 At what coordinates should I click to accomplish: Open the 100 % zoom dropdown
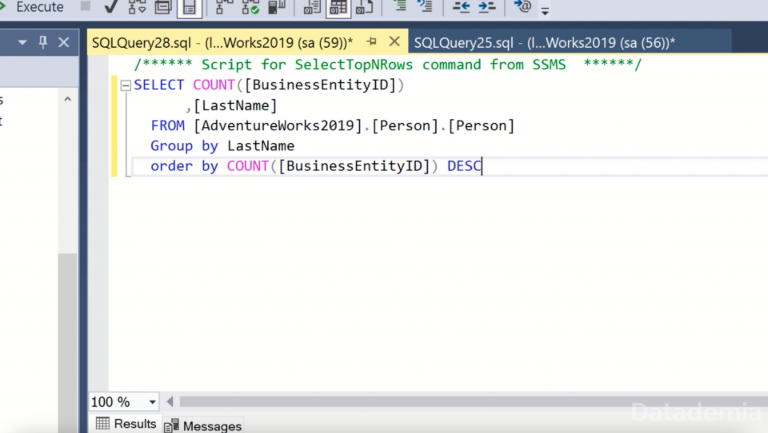150,402
